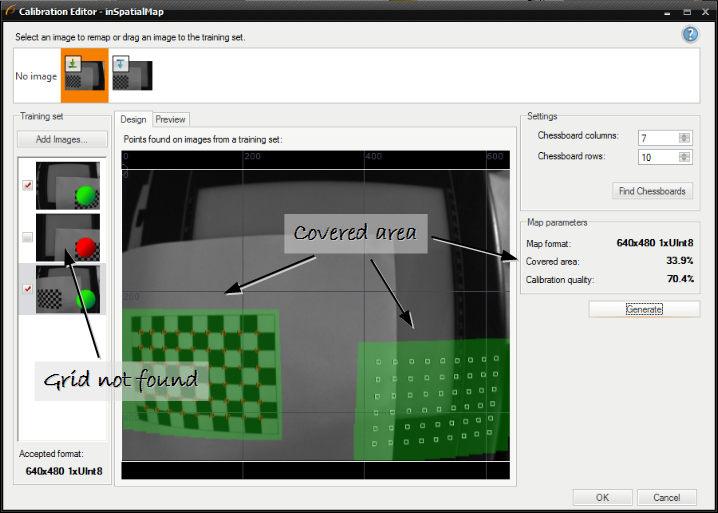Click the red status ball on second training image
Viewport: 718px width, 513px height.
tap(85, 247)
